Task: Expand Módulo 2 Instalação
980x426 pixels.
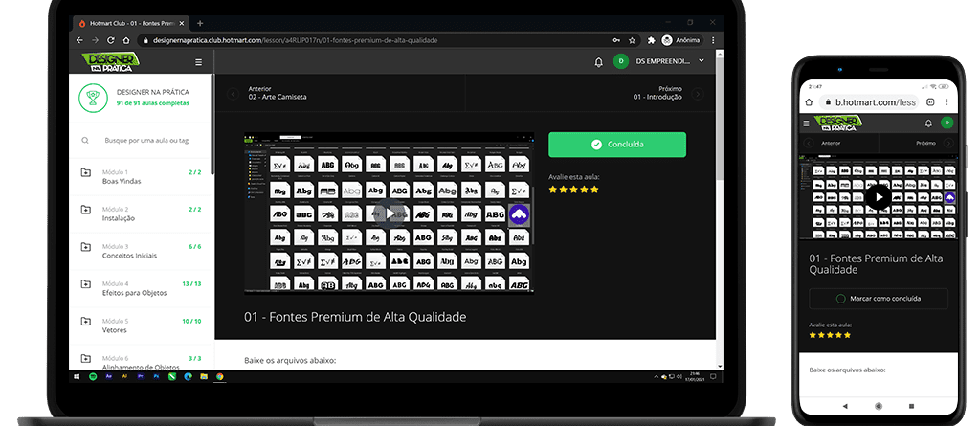Action: [142, 213]
